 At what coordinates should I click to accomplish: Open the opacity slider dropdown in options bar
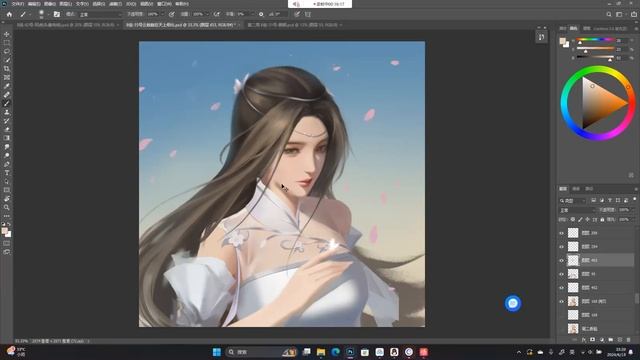(162, 14)
